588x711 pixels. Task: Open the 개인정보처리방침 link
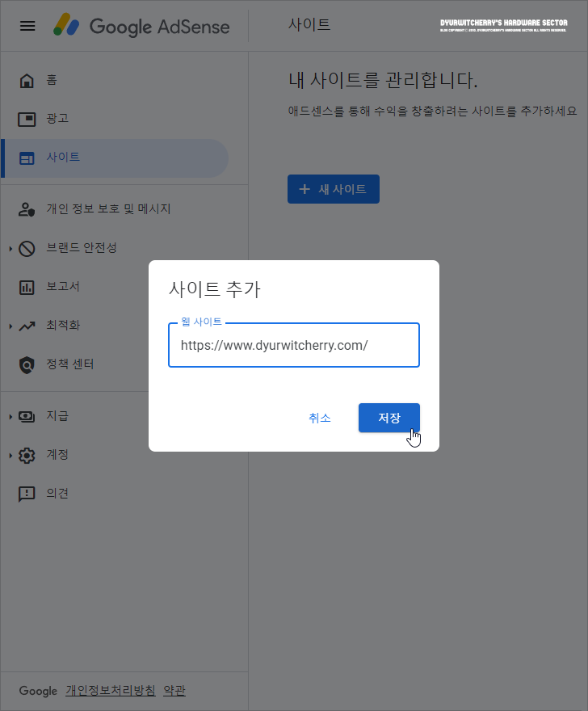[110, 691]
